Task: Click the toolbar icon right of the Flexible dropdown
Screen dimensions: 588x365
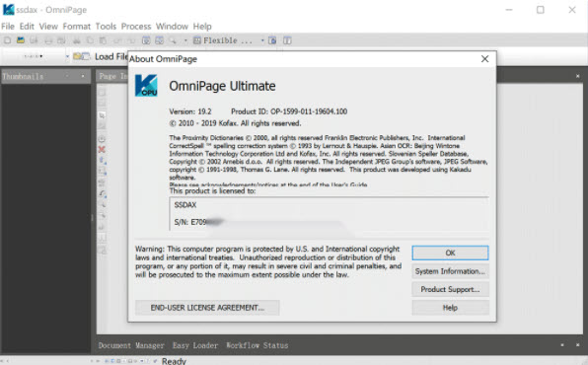Action: coord(273,40)
